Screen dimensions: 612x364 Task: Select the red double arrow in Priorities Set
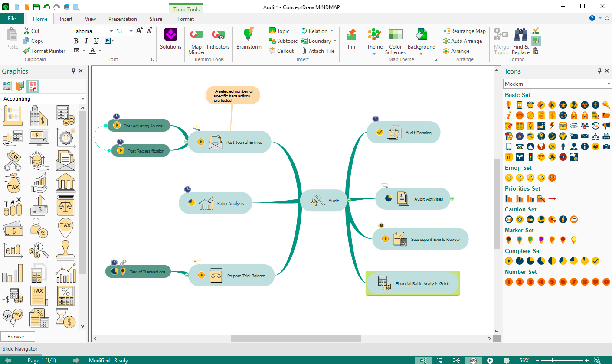coord(552,198)
